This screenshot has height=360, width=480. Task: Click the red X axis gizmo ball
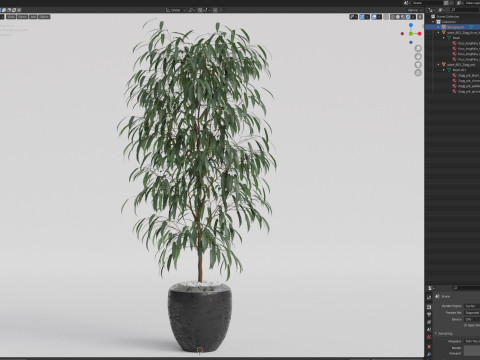419,34
